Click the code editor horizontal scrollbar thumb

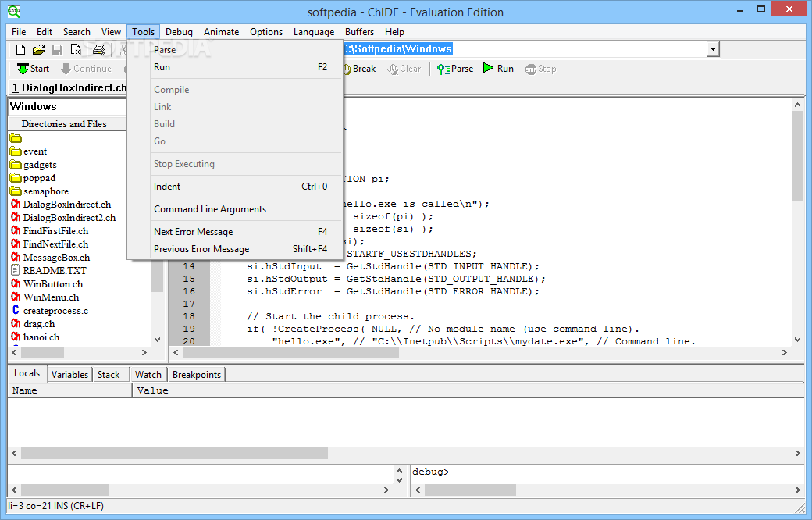[x=290, y=353]
